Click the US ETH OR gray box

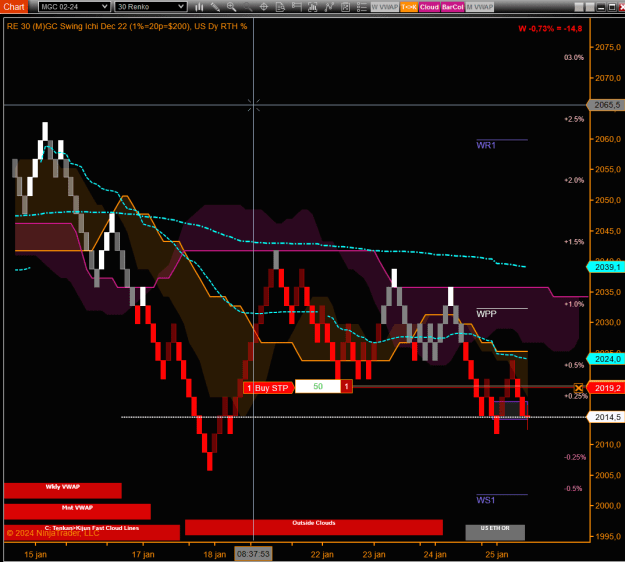495,532
